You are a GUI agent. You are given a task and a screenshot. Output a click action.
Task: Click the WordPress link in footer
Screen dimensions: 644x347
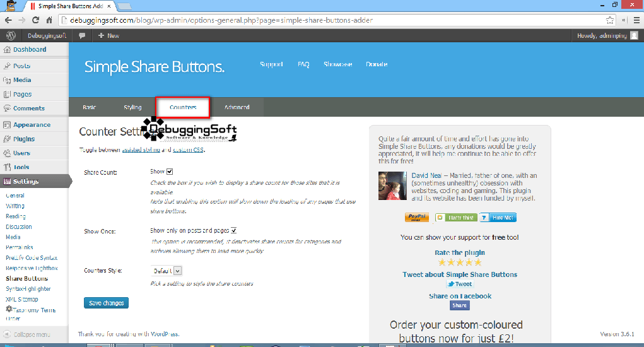click(x=164, y=334)
